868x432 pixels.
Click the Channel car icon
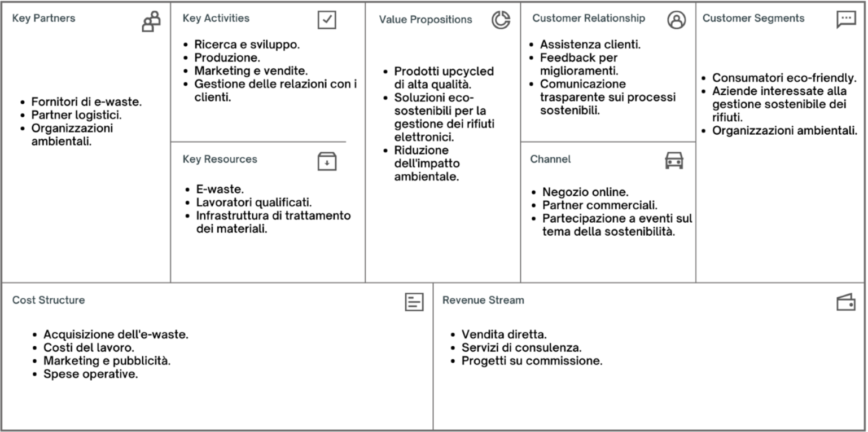674,160
